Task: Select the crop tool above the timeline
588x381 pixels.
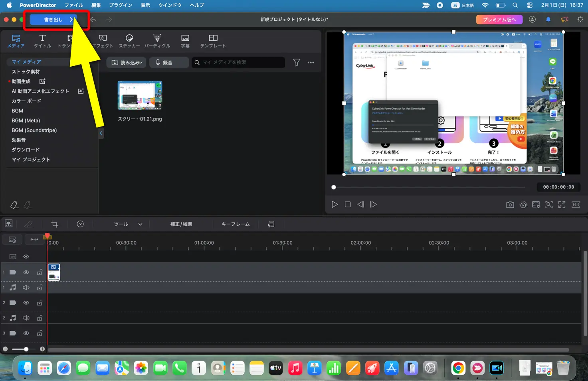Action: pyautogui.click(x=54, y=224)
